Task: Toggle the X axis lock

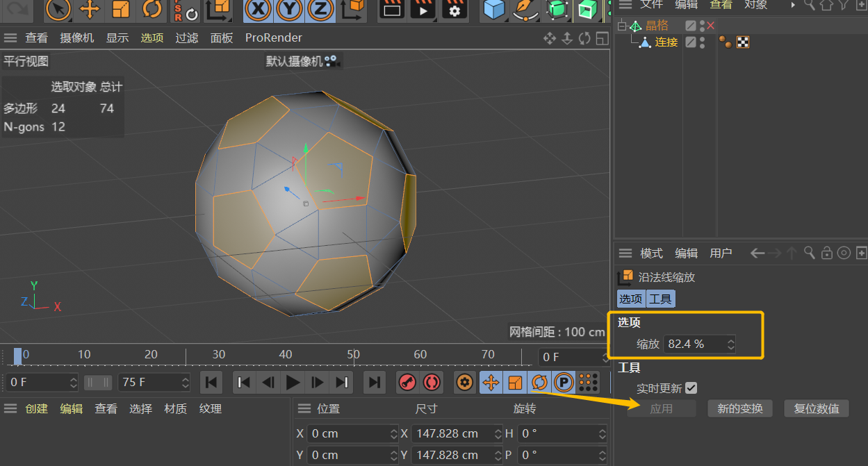Action: (259, 9)
